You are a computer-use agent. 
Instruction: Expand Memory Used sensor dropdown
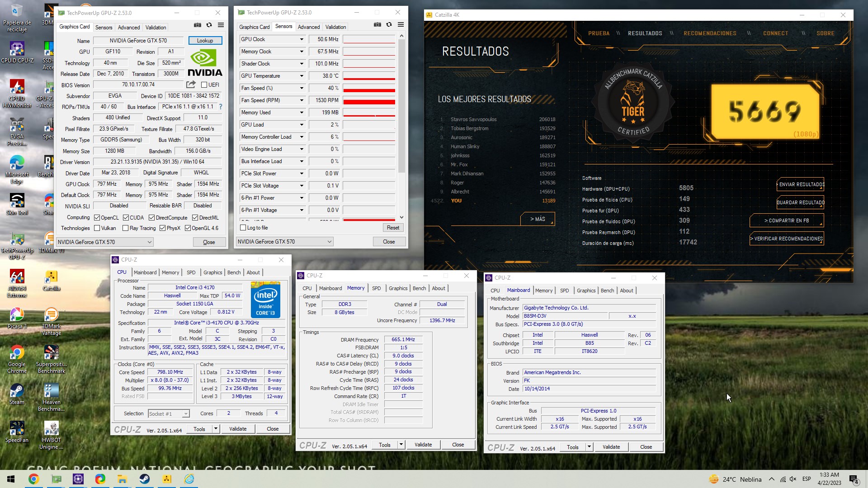point(302,113)
